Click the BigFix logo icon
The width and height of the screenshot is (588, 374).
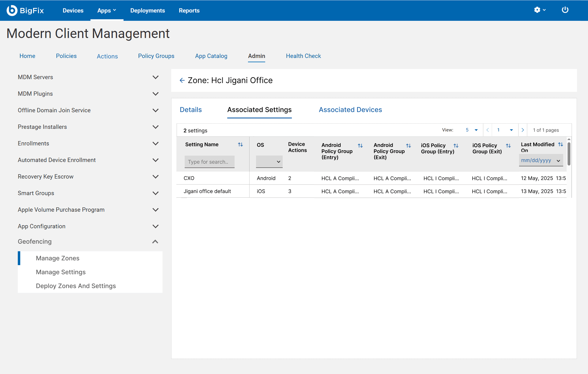(12, 10)
